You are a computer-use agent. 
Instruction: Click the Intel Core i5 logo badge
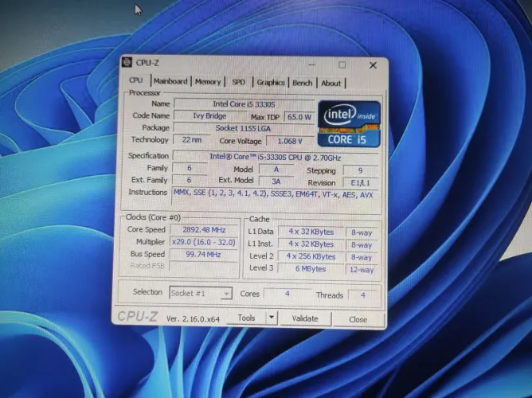349,124
